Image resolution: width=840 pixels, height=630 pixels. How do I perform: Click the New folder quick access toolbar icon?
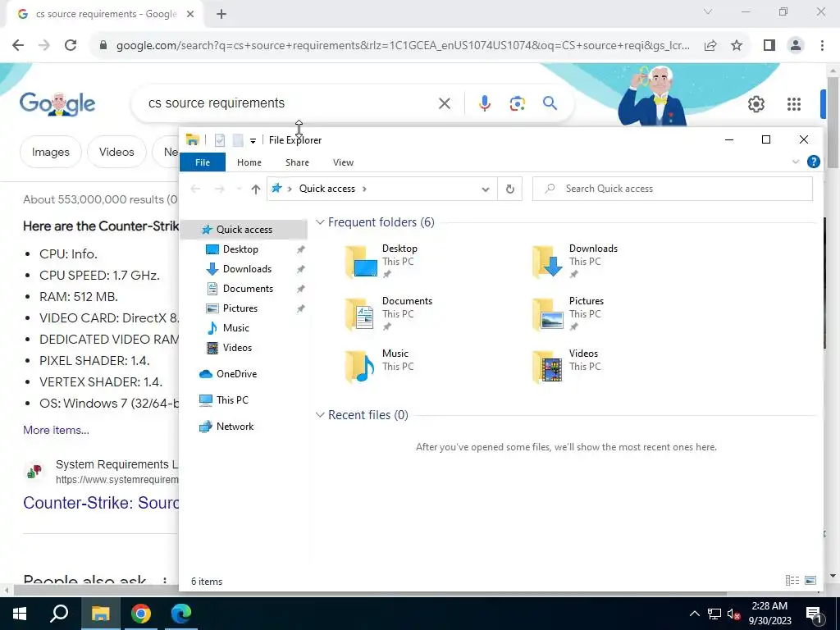238,140
